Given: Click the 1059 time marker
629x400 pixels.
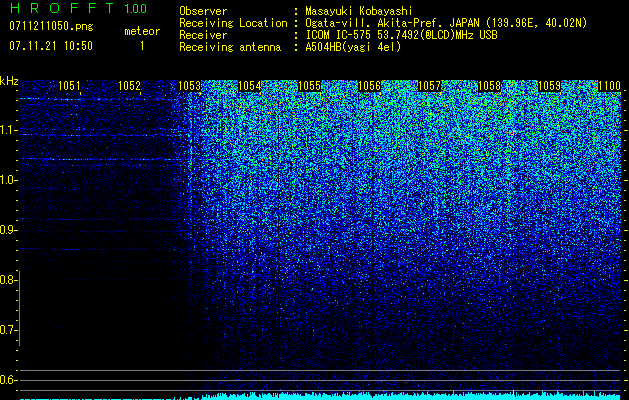Looking at the screenshot, I should [549, 86].
